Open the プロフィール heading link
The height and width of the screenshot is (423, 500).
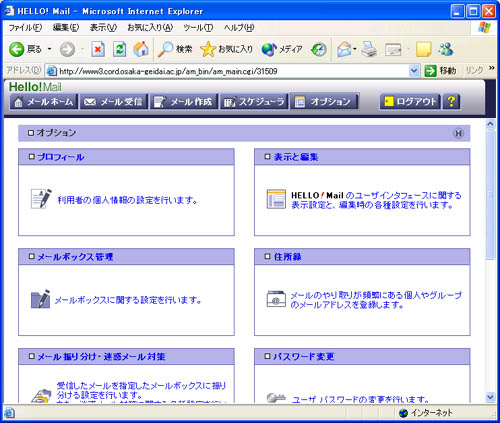[x=60, y=157]
